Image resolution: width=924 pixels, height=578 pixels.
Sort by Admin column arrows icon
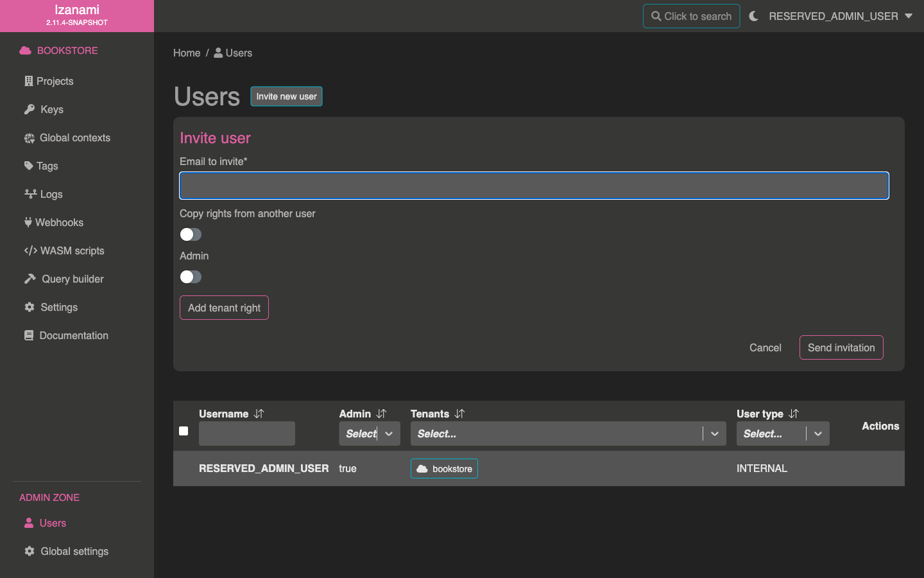[x=381, y=414]
